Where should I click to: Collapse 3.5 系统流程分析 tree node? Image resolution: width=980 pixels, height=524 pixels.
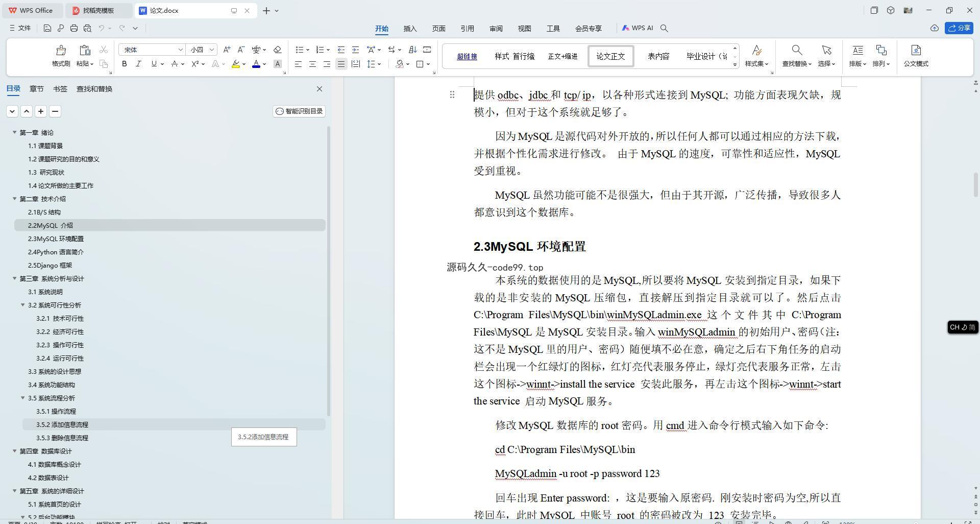coord(23,398)
